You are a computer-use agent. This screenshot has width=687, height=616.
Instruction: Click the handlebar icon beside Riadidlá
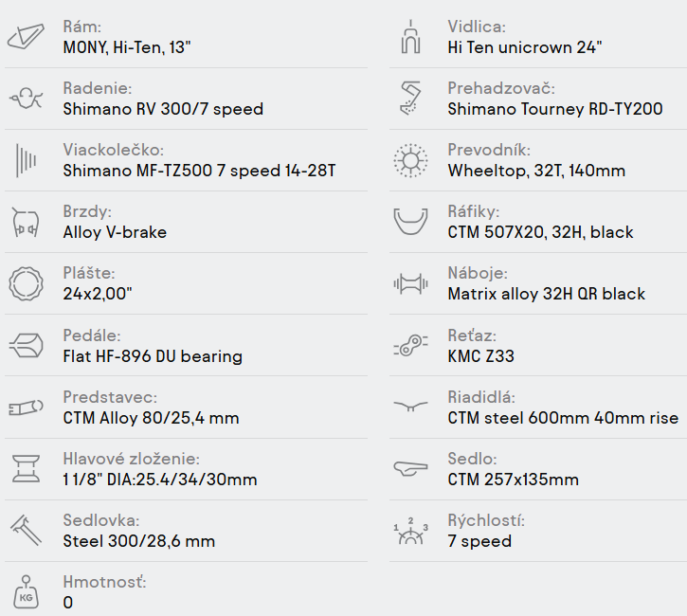pyautogui.click(x=410, y=408)
